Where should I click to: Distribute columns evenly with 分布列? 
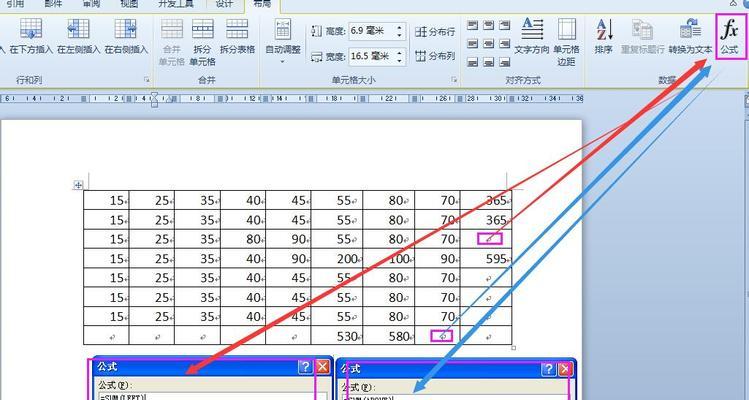(435, 56)
